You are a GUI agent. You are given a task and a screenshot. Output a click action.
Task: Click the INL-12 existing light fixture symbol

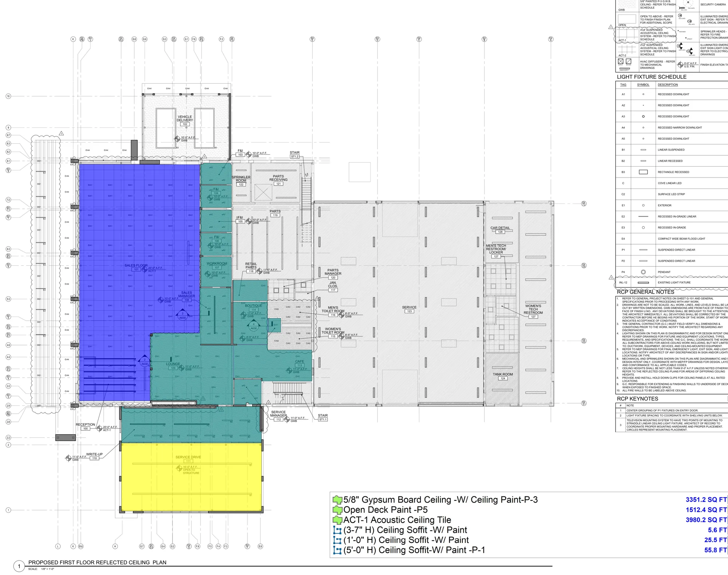click(643, 283)
